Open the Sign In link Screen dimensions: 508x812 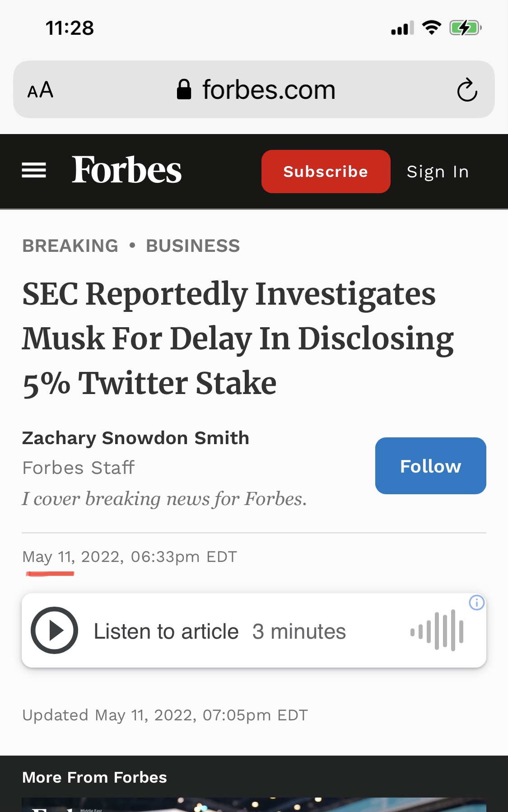click(x=438, y=172)
